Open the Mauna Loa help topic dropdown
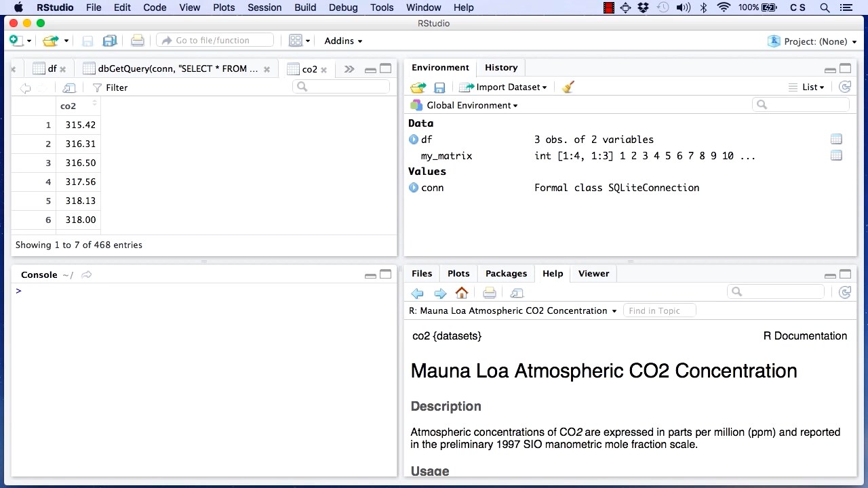Screen dimensions: 868x488 513,311
